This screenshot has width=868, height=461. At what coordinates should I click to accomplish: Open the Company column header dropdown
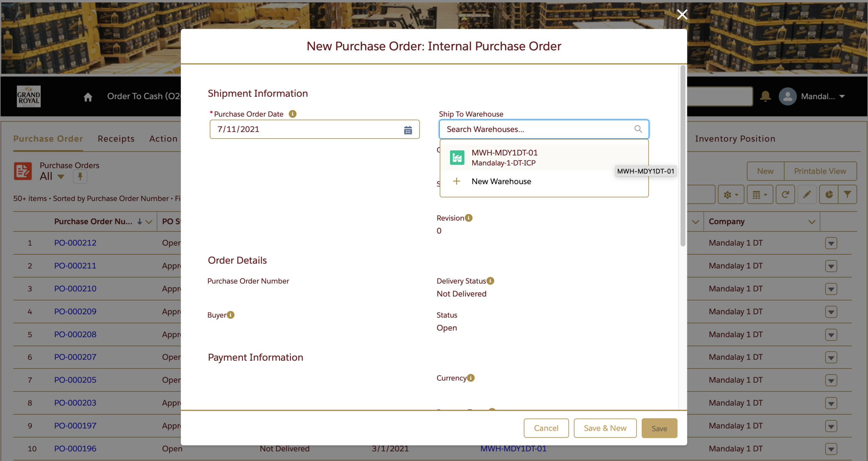pyautogui.click(x=811, y=222)
